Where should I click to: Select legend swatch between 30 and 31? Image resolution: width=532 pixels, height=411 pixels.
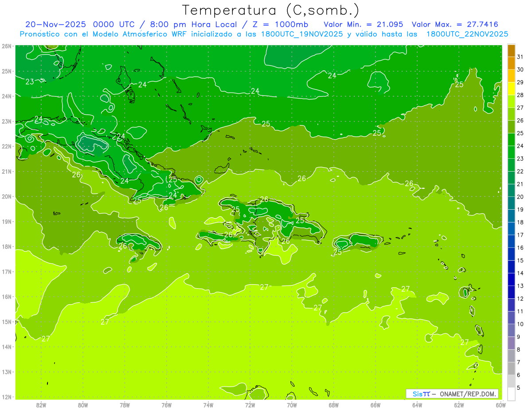tap(511, 63)
